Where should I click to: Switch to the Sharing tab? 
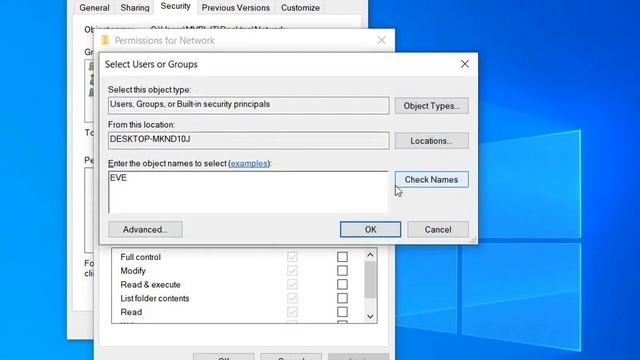(x=135, y=7)
